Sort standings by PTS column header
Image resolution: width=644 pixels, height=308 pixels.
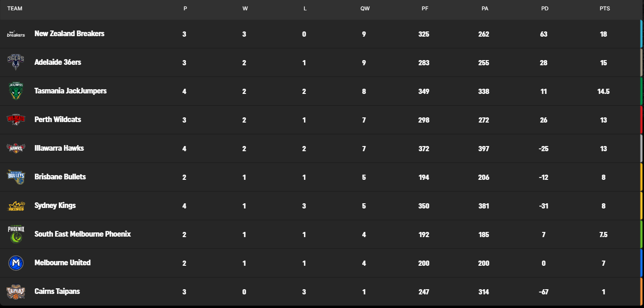[605, 8]
